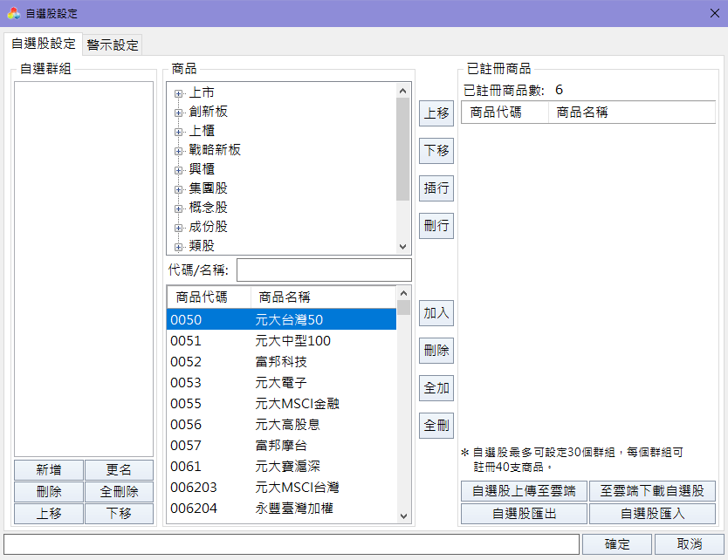Click the 上移 button beside the product tree
The height and width of the screenshot is (560, 728).
coord(436,113)
